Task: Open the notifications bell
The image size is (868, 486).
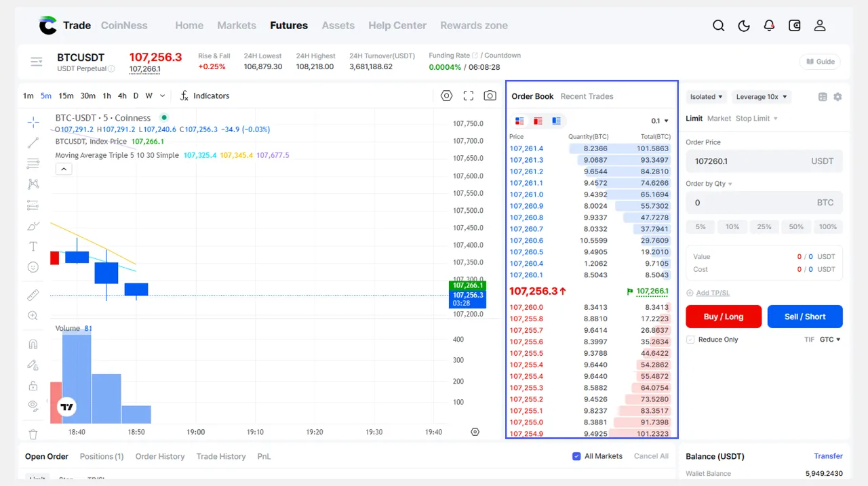Action: pos(769,26)
